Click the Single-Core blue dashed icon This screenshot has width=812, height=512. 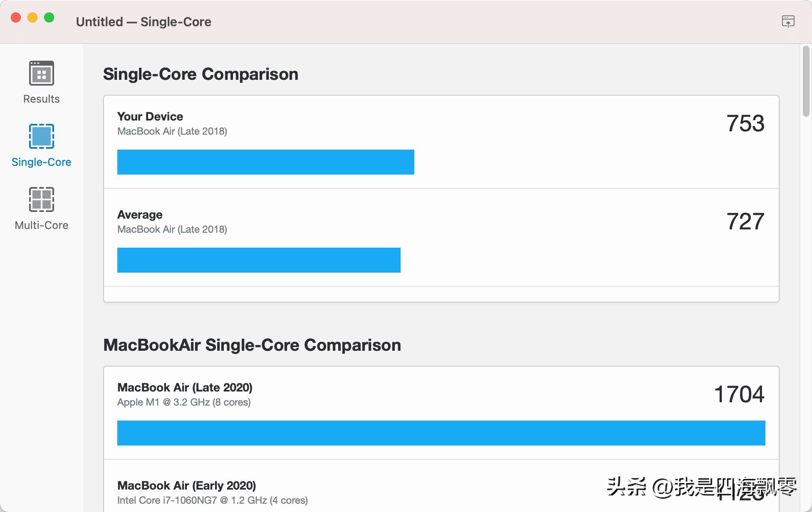pos(41,136)
